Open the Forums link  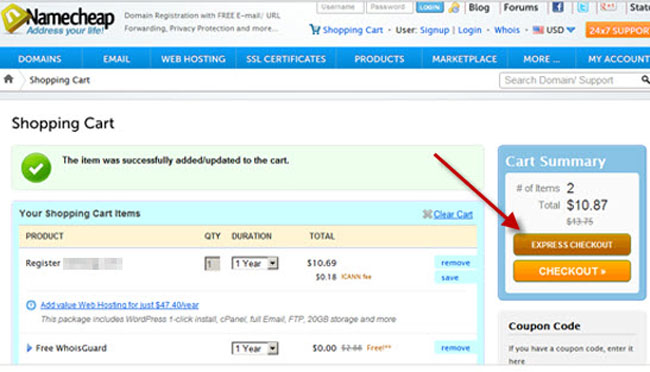(521, 7)
